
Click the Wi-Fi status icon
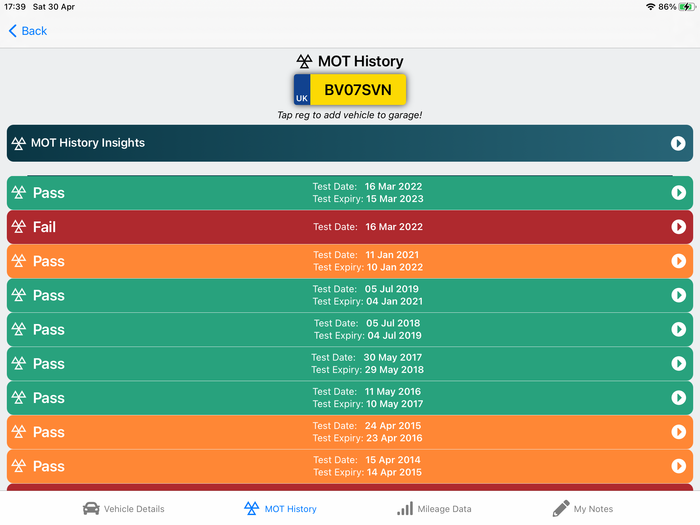[x=650, y=7]
